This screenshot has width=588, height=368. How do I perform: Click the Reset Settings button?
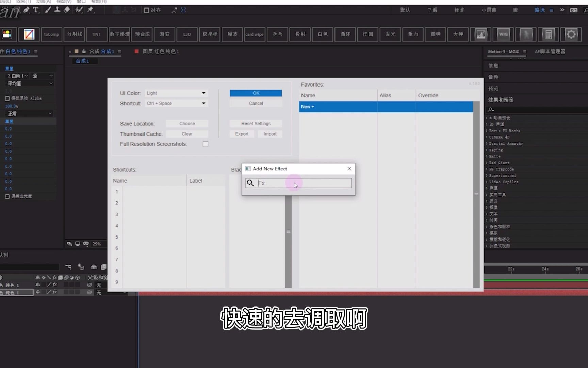(x=256, y=124)
